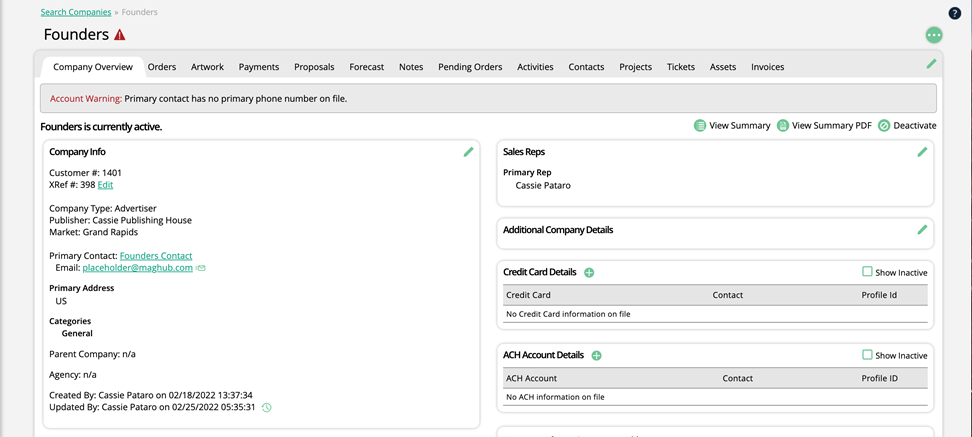Image resolution: width=972 pixels, height=437 pixels.
Task: Deactivate the Founders company
Action: [x=907, y=126]
